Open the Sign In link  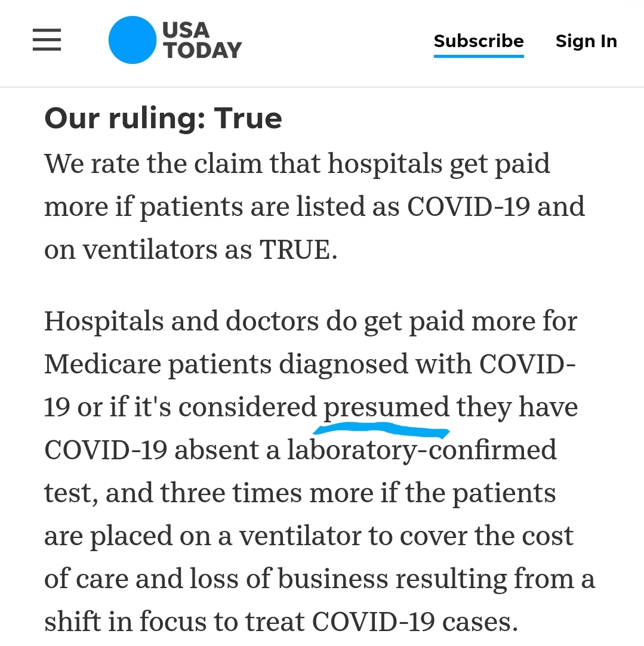586,41
